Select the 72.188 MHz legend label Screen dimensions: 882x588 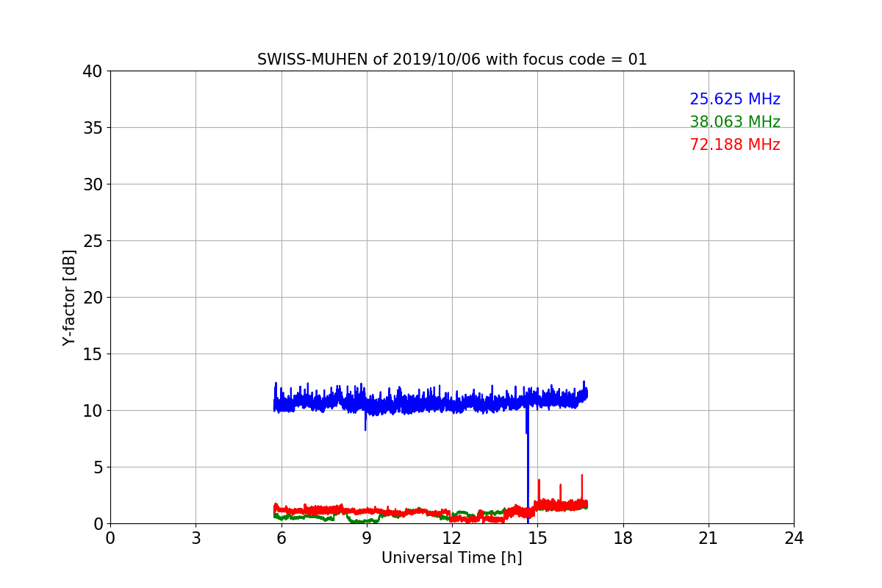[735, 145]
